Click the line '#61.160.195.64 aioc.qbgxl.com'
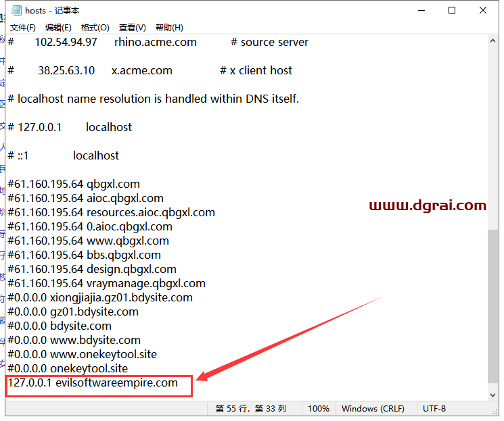Screen dimensions: 504x421 [x=86, y=199]
